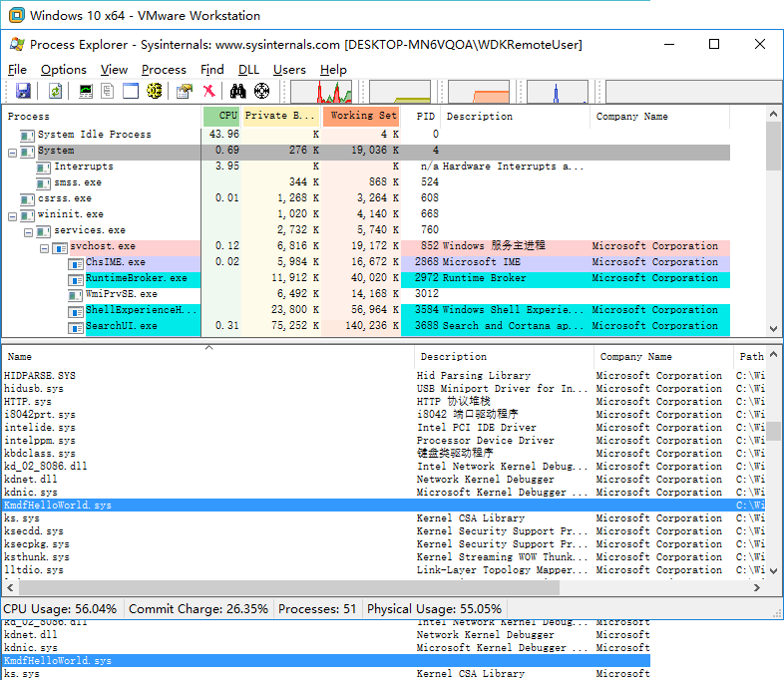Viewport: 784px width, 680px height.
Task: Click the Save toolbar icon
Action: tap(23, 91)
